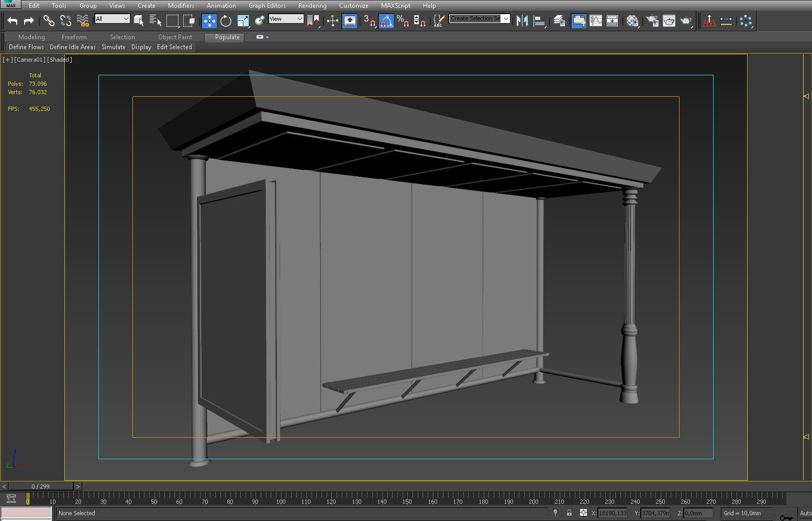The height and width of the screenshot is (521, 812).
Task: Open the Rendered Frame Window icon
Action: click(x=669, y=21)
